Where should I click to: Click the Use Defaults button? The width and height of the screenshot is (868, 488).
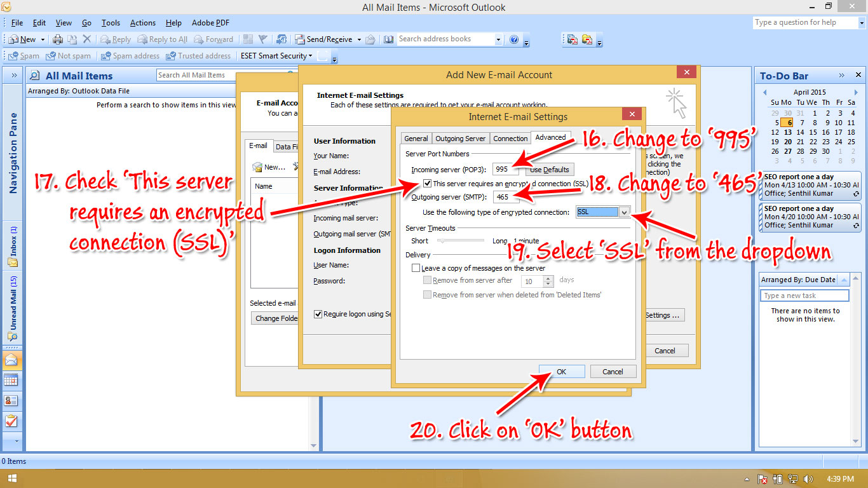tap(548, 169)
